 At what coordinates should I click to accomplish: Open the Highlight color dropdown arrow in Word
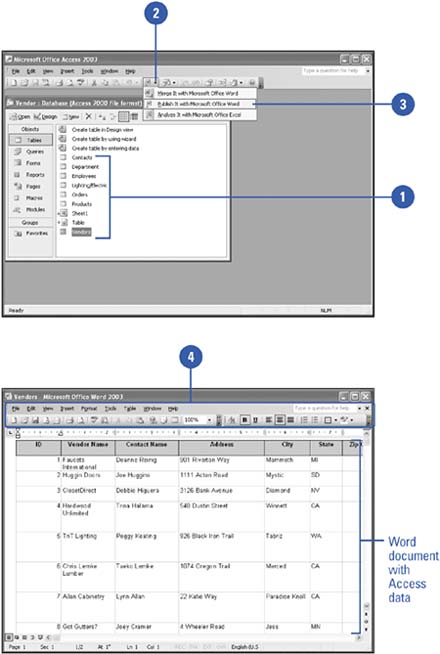point(352,420)
